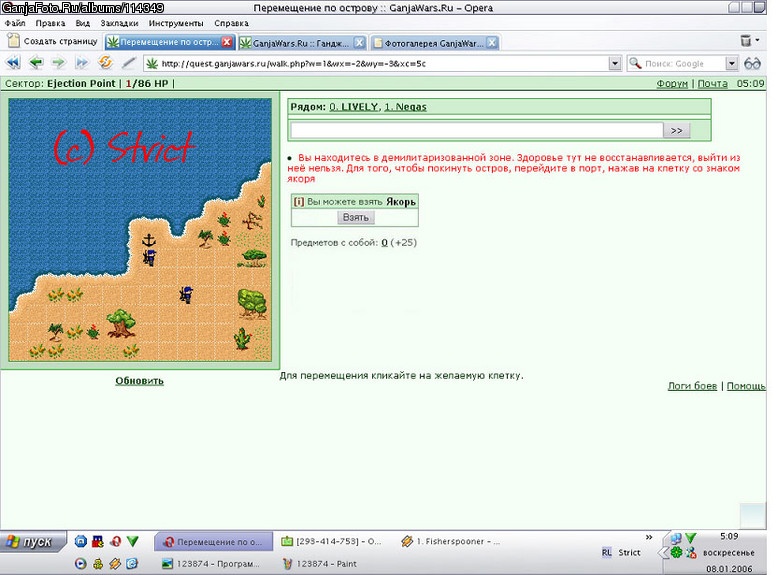Click the 1. Negas player link
Viewport: 778px width, 575px height.
(x=405, y=107)
